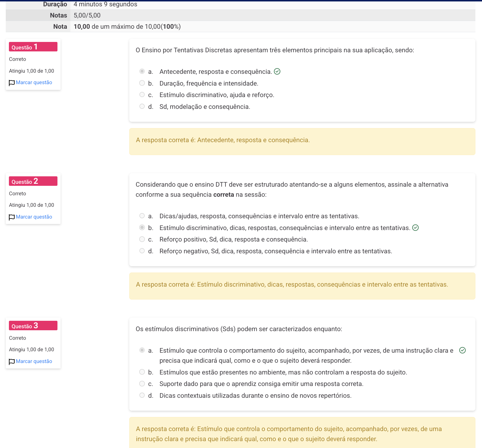
Task: Select radio 'Estímulo discriminativo, ajuda e reforço'
Action: coord(142,94)
